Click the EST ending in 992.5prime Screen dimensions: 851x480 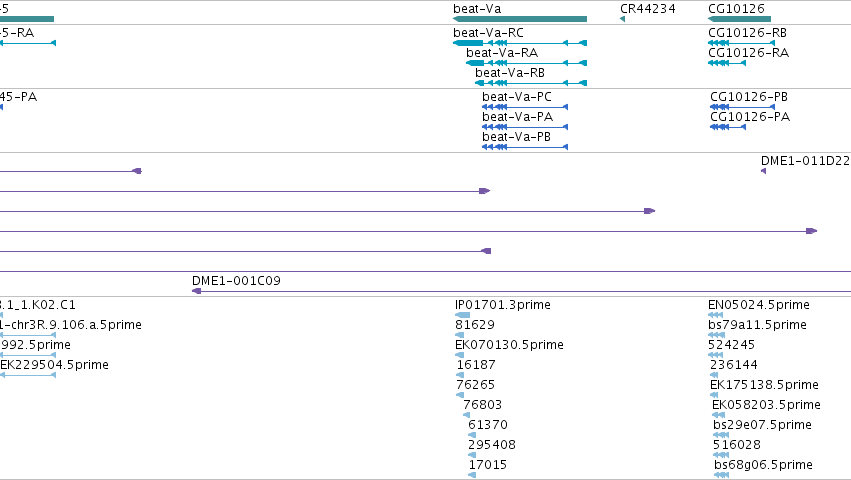click(28, 355)
